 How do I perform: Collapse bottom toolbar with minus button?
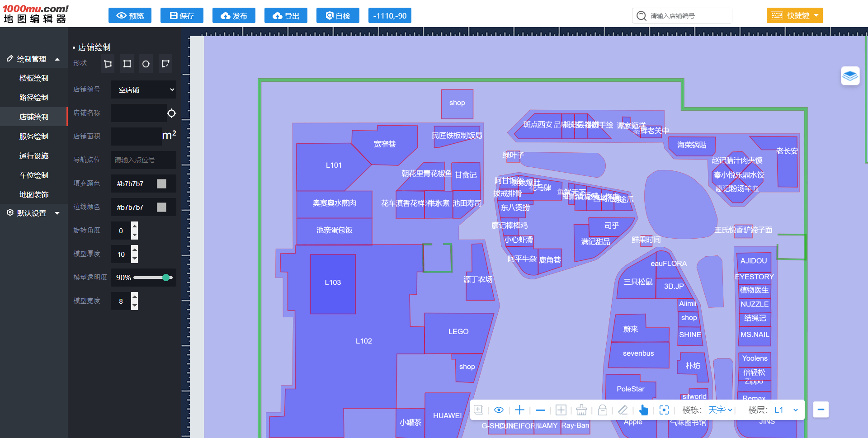[821, 410]
